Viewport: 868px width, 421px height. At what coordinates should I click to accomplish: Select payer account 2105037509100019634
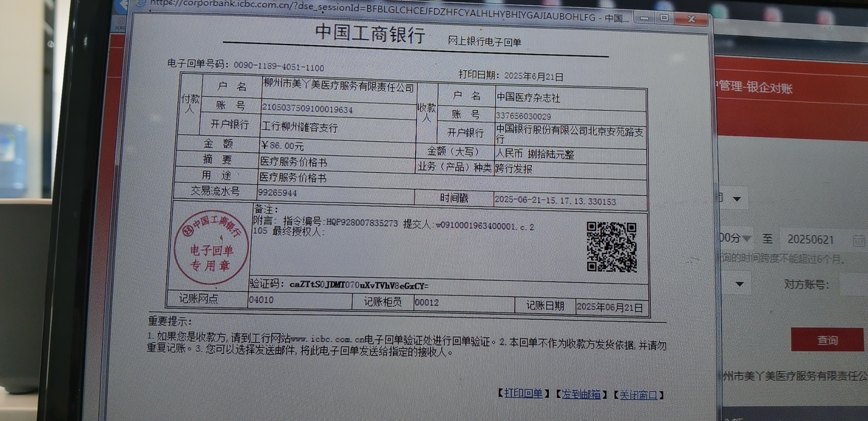(307, 109)
